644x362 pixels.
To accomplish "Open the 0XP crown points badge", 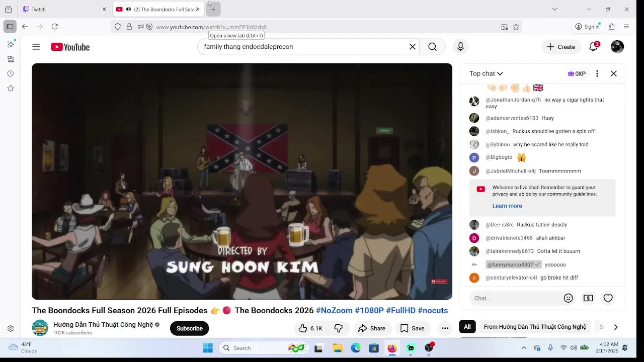I will 577,73.
